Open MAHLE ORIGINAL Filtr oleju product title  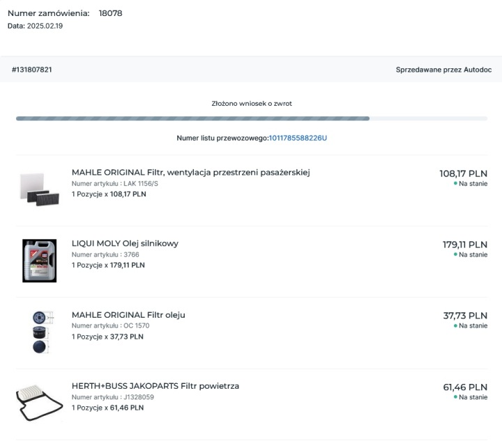click(128, 315)
